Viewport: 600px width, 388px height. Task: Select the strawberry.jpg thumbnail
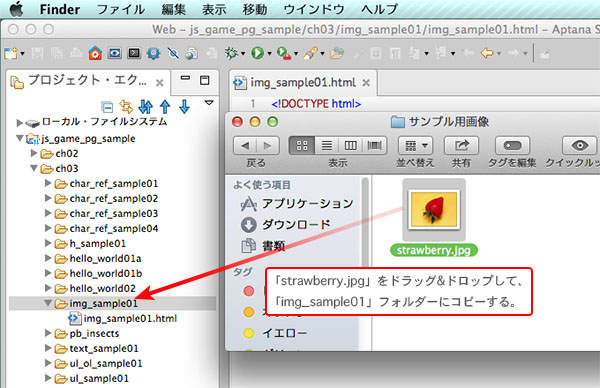pyautogui.click(x=434, y=210)
